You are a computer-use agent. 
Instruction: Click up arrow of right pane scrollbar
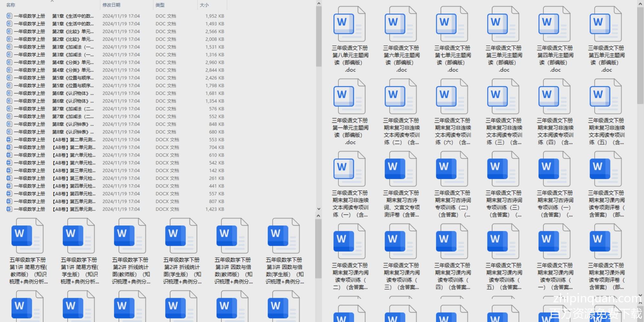(640, 4)
